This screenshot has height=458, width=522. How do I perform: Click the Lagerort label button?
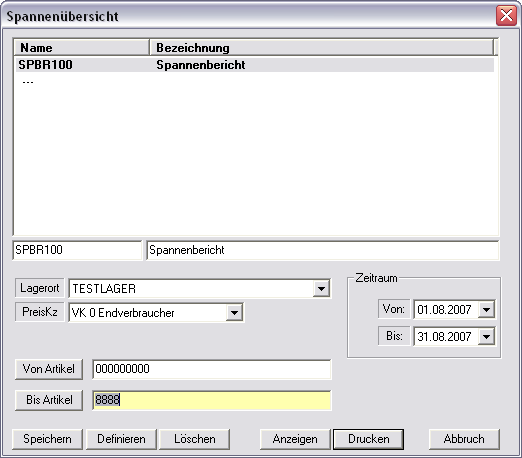point(40,288)
